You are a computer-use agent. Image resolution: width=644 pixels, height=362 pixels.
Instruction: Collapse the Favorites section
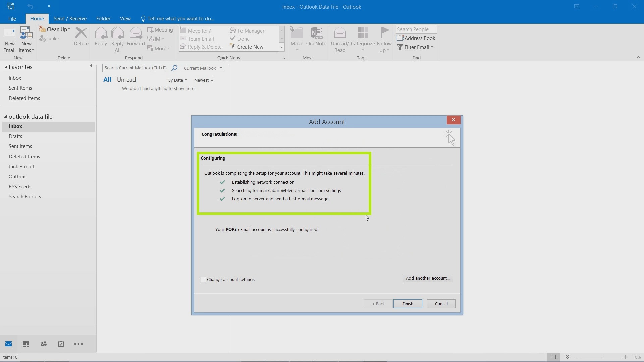5,67
